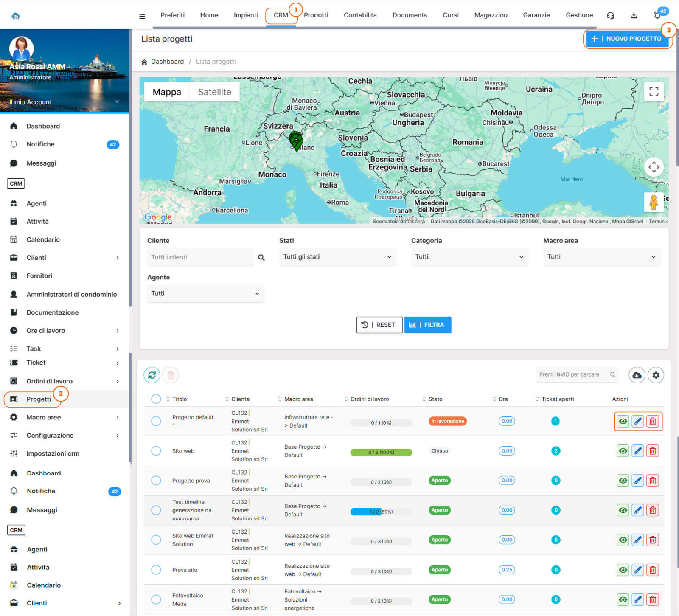Click the FILTRA button

pos(427,325)
